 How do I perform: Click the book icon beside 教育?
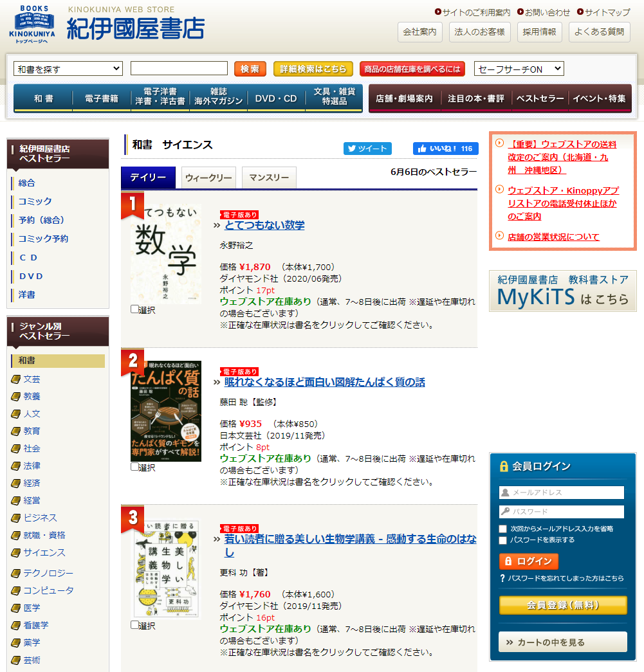click(x=16, y=431)
